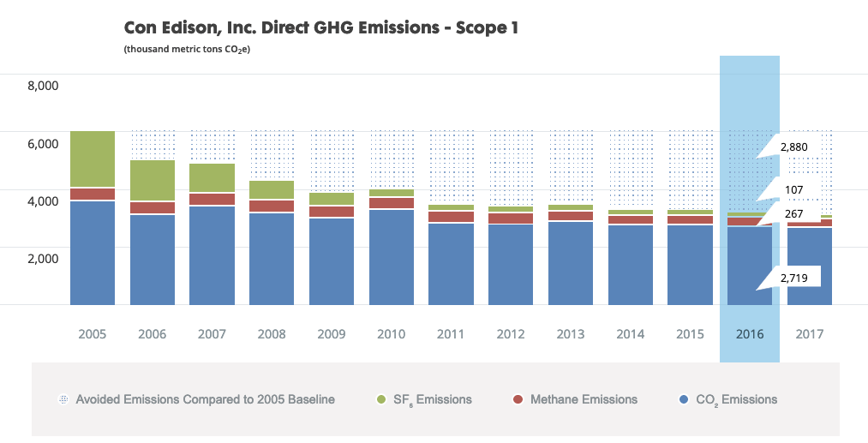868x443 pixels.
Task: Select the 2007 green SF6 bar segment
Action: 212,177
